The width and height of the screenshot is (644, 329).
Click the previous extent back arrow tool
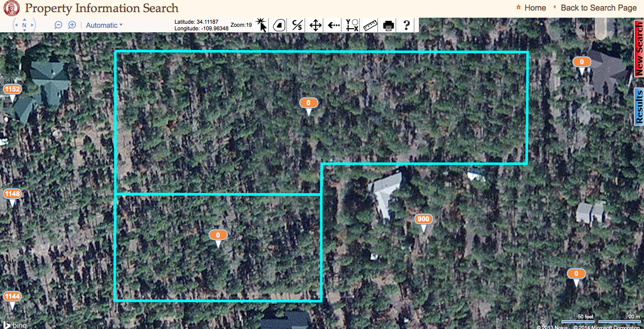(x=332, y=25)
